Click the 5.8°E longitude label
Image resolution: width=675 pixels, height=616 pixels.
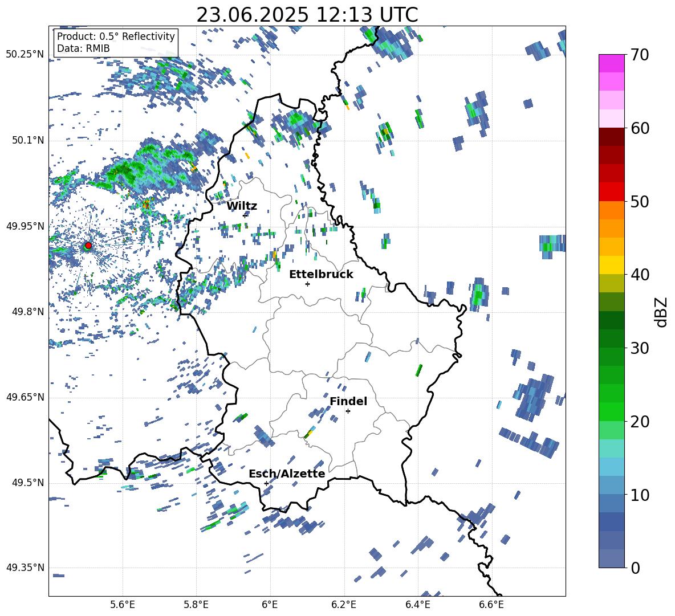pyautogui.click(x=196, y=605)
